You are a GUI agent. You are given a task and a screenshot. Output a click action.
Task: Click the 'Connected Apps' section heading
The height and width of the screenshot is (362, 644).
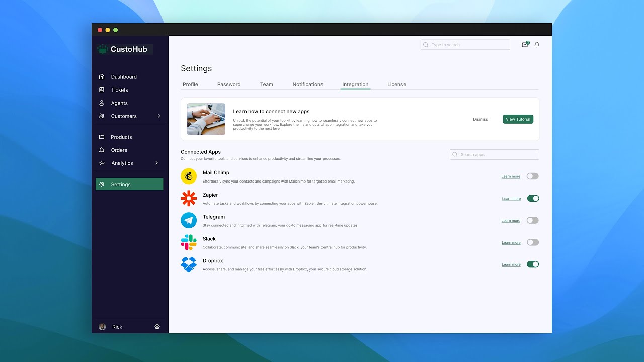pos(201,152)
